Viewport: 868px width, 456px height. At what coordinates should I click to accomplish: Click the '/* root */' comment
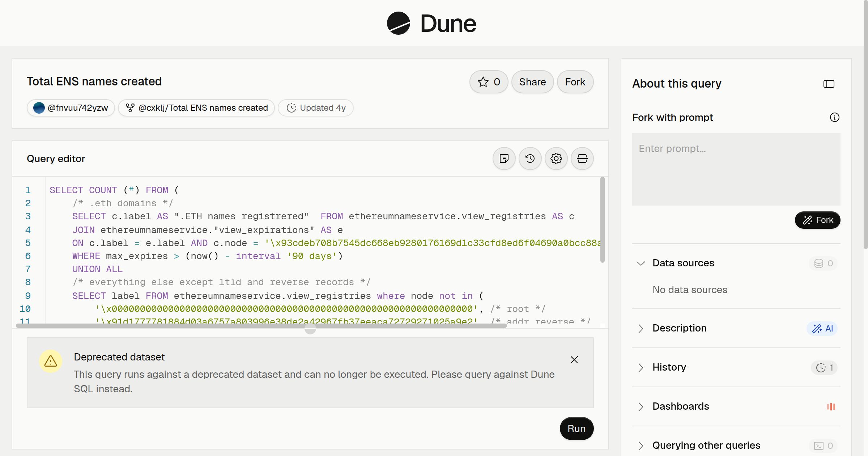tap(518, 309)
